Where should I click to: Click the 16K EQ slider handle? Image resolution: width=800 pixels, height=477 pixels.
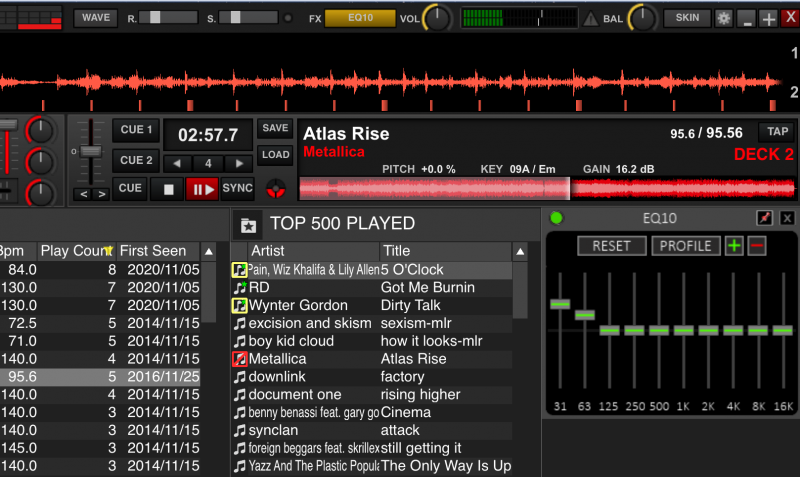pyautogui.click(x=783, y=331)
